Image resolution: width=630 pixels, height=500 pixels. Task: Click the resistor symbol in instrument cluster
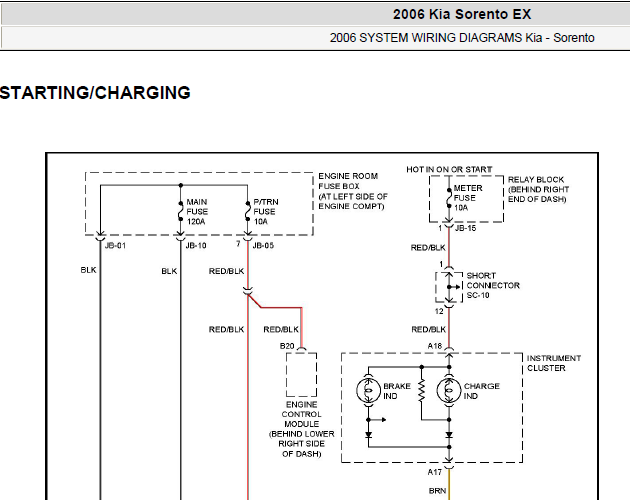coord(421,391)
